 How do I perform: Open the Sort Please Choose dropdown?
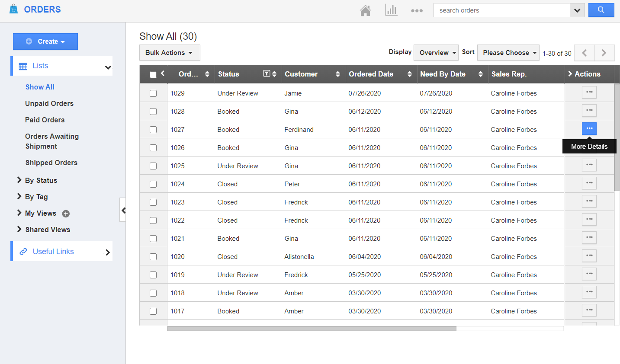point(508,52)
